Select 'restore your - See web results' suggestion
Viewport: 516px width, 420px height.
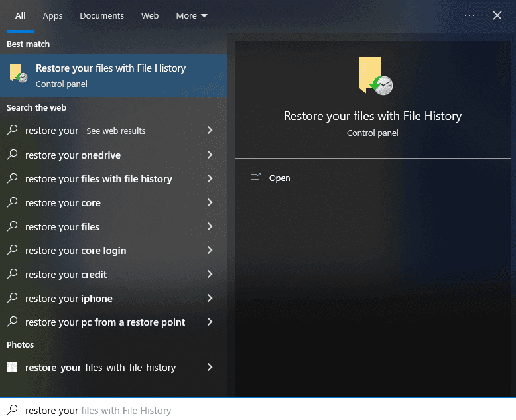point(113,131)
